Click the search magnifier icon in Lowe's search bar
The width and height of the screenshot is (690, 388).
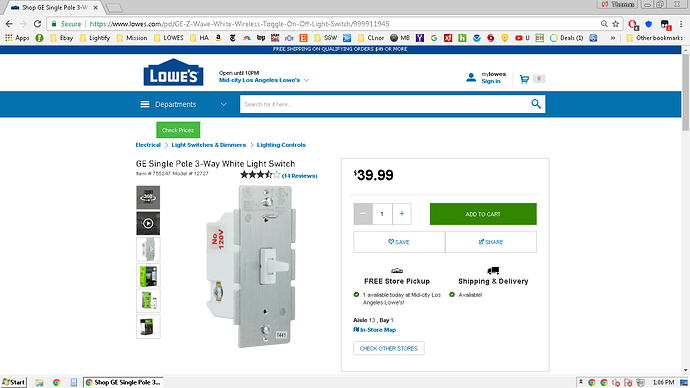(x=536, y=104)
